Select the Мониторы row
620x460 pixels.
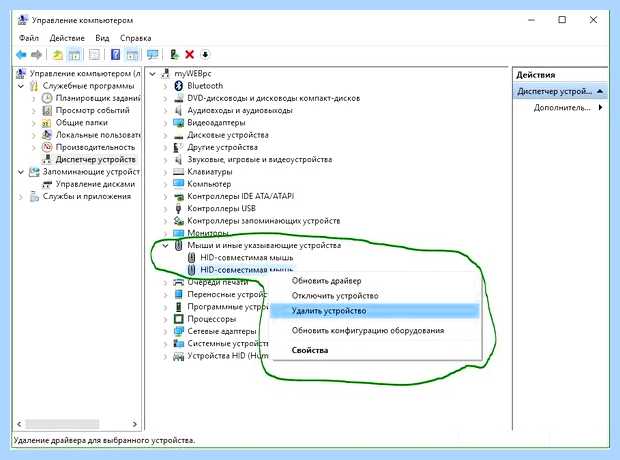208,233
